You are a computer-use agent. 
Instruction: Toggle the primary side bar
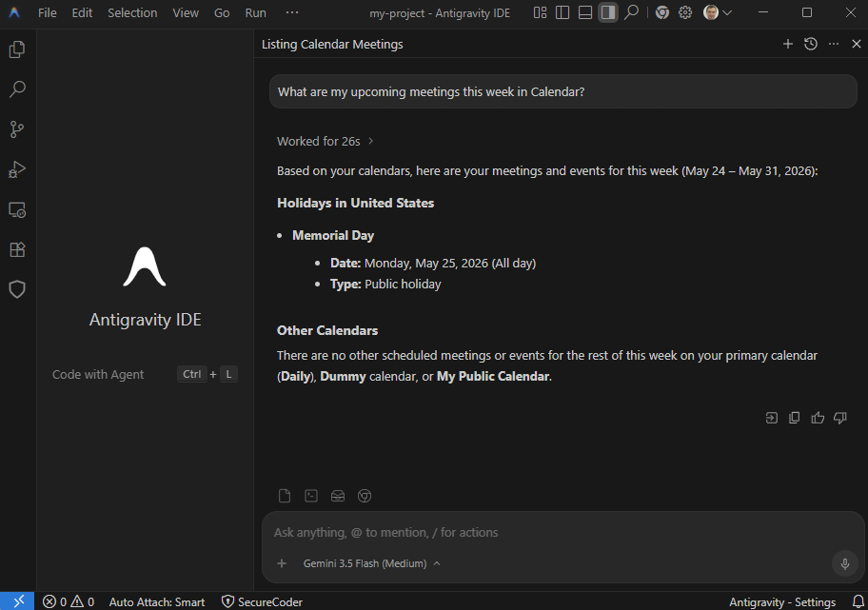(562, 12)
